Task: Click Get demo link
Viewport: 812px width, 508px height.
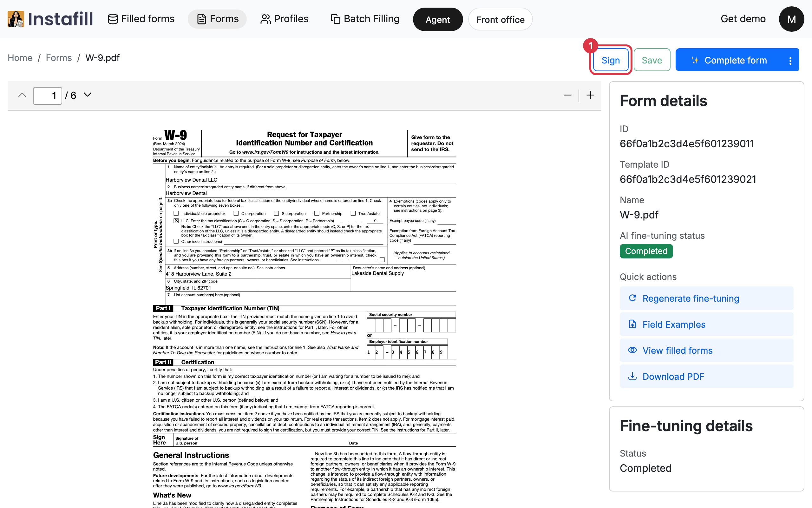Action: coord(743,19)
